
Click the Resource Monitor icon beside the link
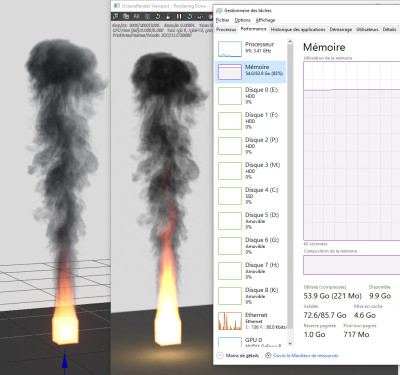tap(268, 356)
